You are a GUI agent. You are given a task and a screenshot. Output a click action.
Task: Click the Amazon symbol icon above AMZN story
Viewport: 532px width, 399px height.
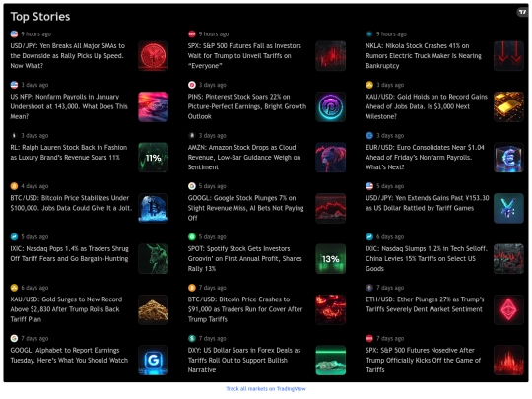coord(192,135)
